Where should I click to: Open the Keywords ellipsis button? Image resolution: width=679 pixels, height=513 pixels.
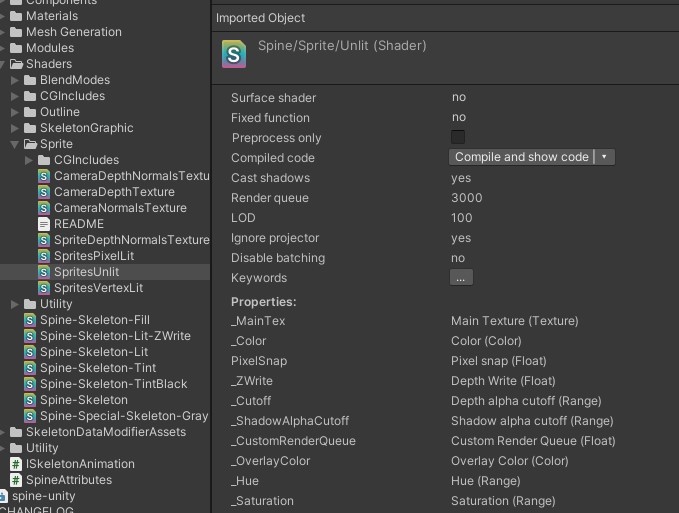pyautogui.click(x=461, y=277)
